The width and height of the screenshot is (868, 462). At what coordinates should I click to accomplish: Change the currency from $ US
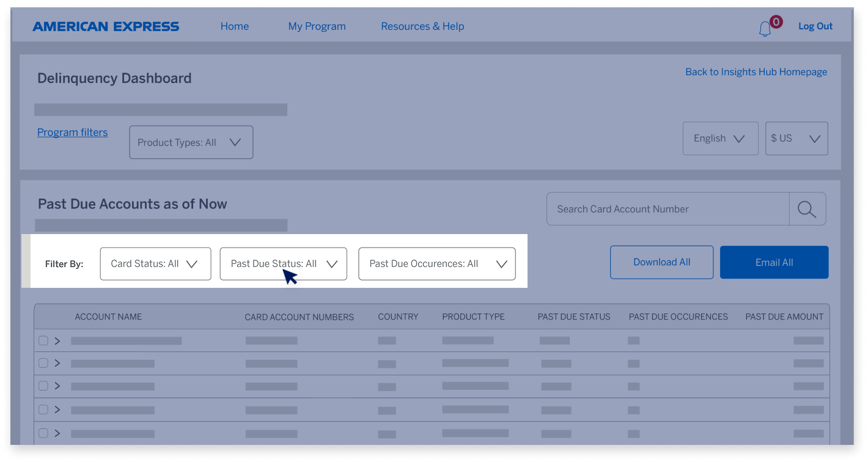pos(796,138)
